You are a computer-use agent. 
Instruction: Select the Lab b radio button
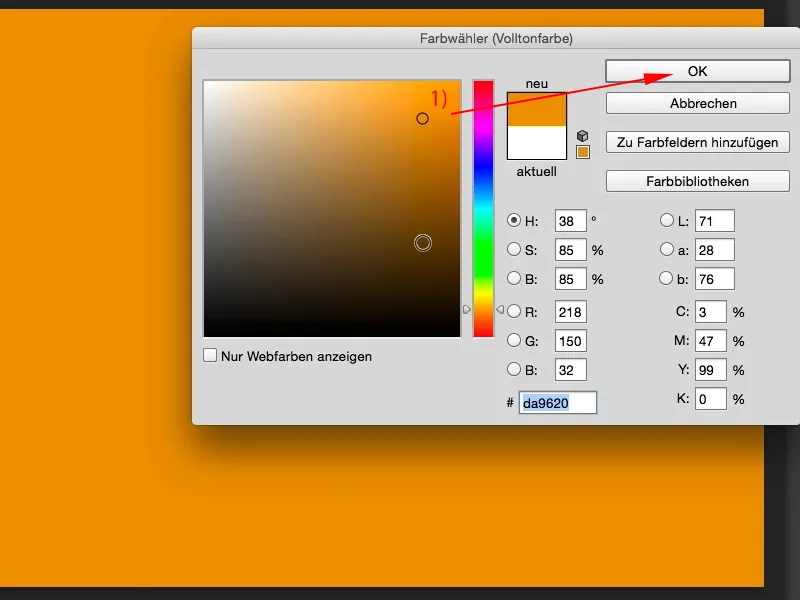click(x=666, y=279)
